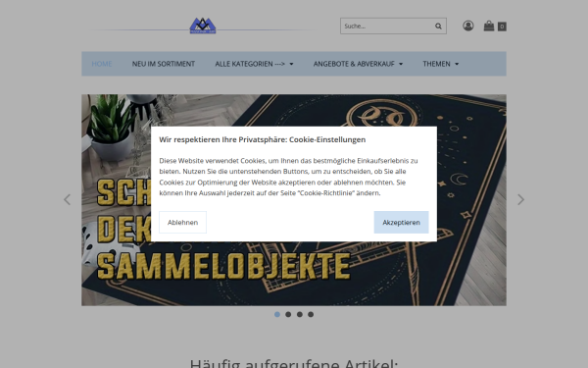This screenshot has width=588, height=368.
Task: Go to previous slide with left arrow
Action: (67, 199)
